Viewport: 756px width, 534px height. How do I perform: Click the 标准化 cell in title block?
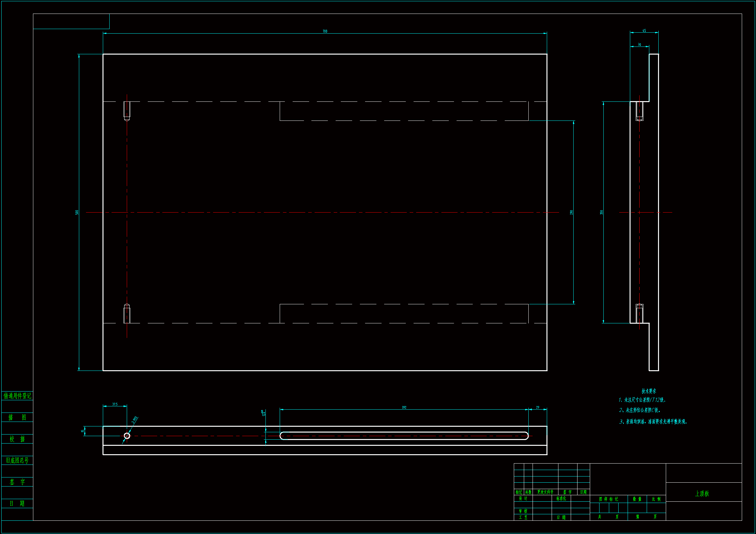561,498
